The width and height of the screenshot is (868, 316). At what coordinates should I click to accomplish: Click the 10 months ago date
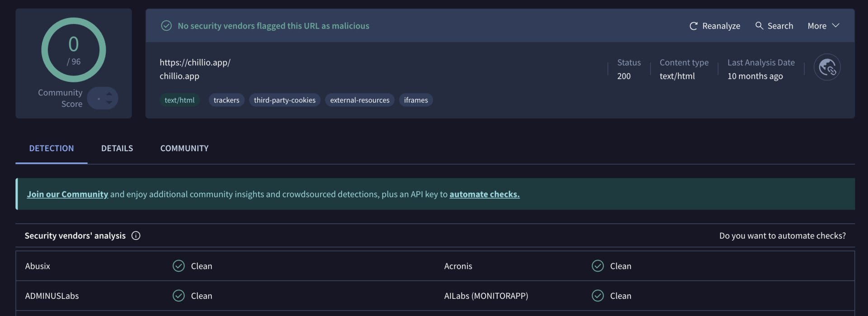755,76
